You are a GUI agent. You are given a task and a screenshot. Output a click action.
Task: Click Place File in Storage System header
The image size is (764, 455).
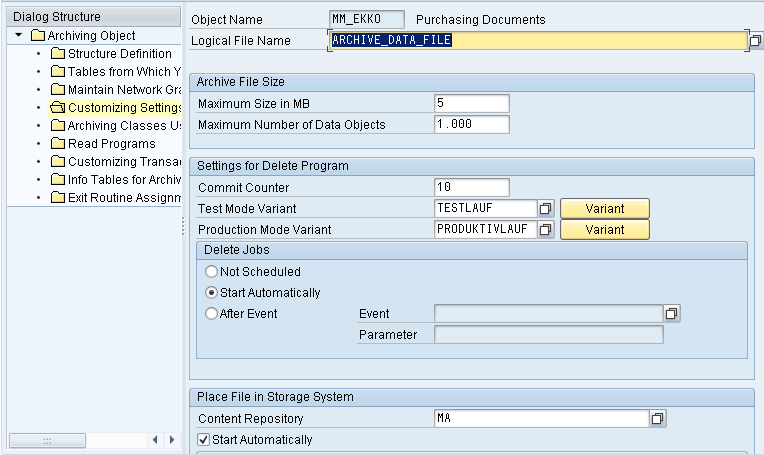tap(472, 397)
